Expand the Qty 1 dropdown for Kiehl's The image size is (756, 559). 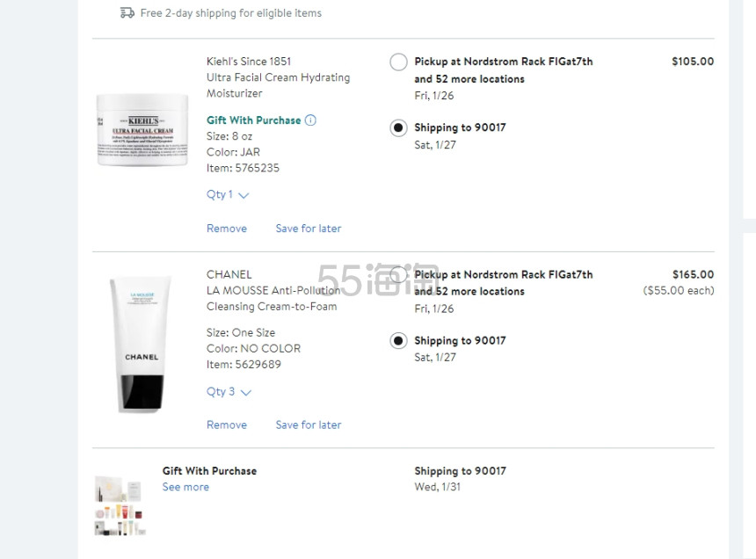(x=227, y=194)
